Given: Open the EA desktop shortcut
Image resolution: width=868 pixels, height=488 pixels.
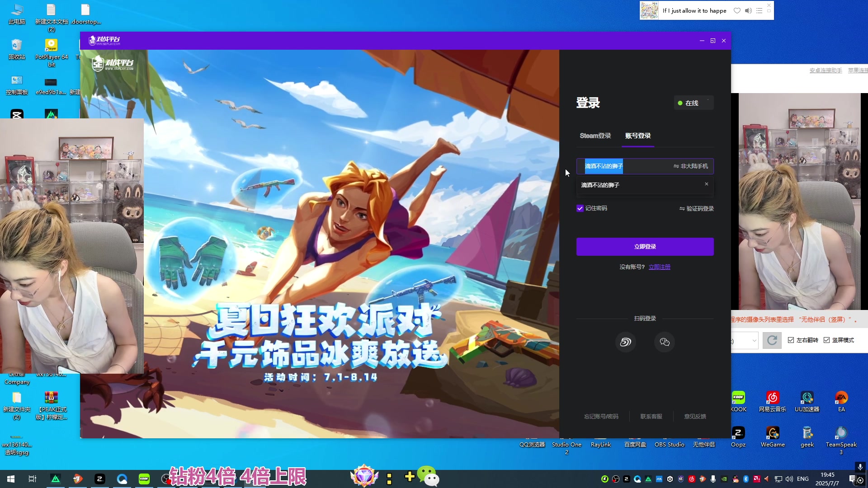Looking at the screenshot, I should click(x=841, y=401).
